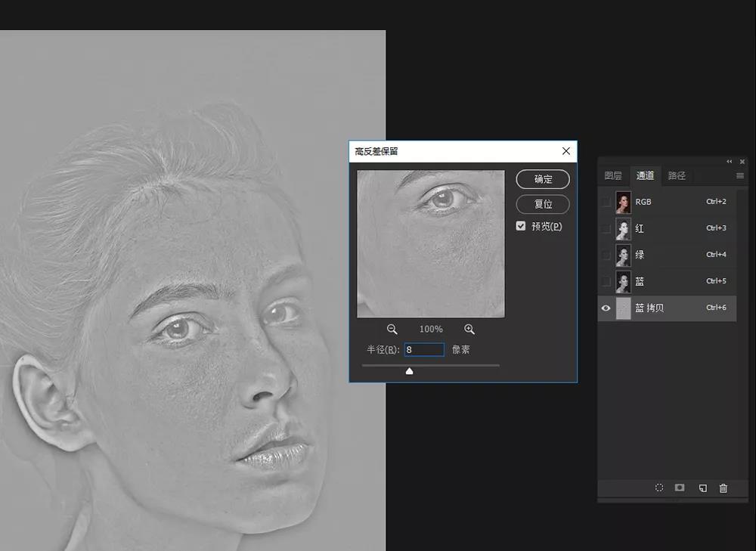This screenshot has width=756, height=551.
Task: Delete current channel trash icon
Action: 723,488
